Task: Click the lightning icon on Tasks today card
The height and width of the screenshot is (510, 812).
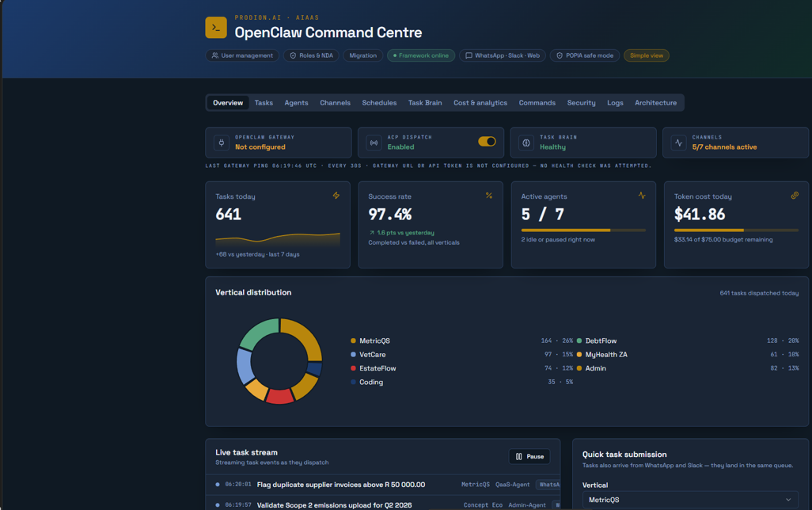Action: 336,196
